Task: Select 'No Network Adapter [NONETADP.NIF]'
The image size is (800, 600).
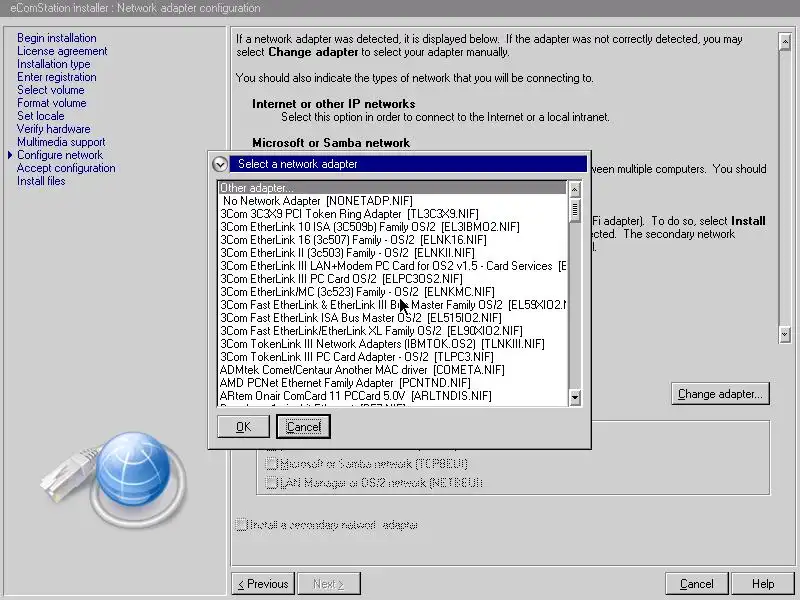Action: tap(392, 201)
